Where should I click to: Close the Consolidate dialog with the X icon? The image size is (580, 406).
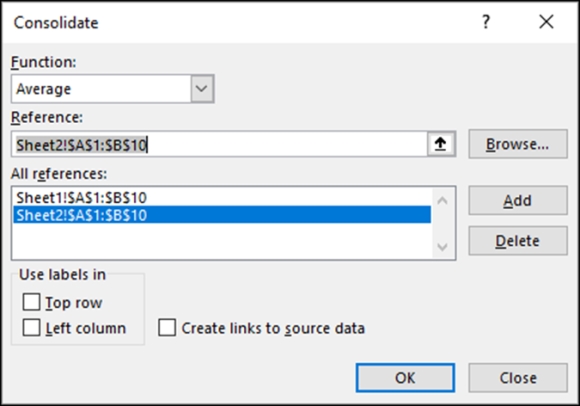(546, 21)
